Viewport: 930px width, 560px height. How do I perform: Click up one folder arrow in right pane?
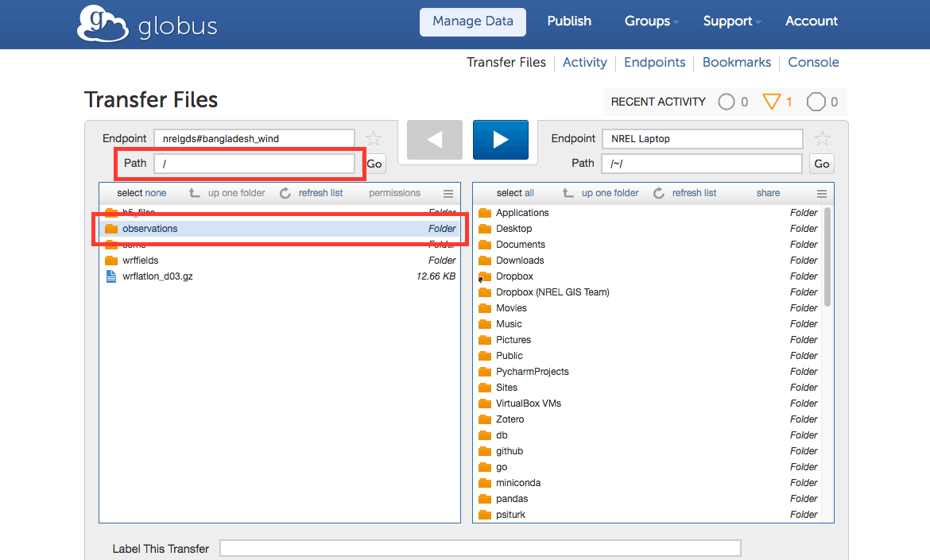click(x=568, y=193)
